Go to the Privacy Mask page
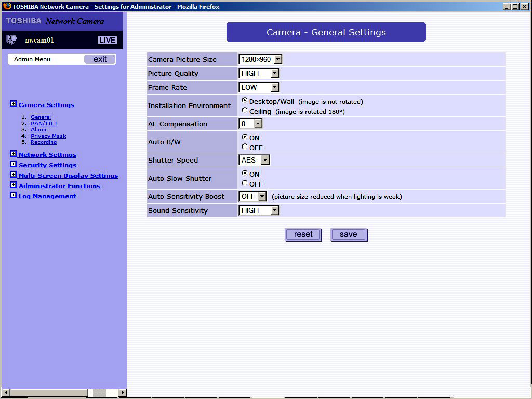532x399 pixels. [x=48, y=136]
